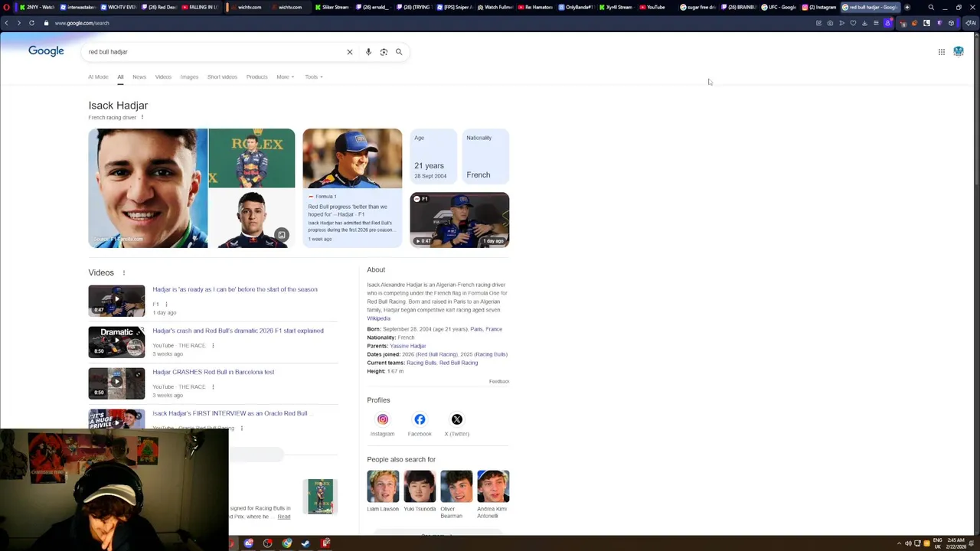
Task: Select the Products search tab
Action: point(256,77)
